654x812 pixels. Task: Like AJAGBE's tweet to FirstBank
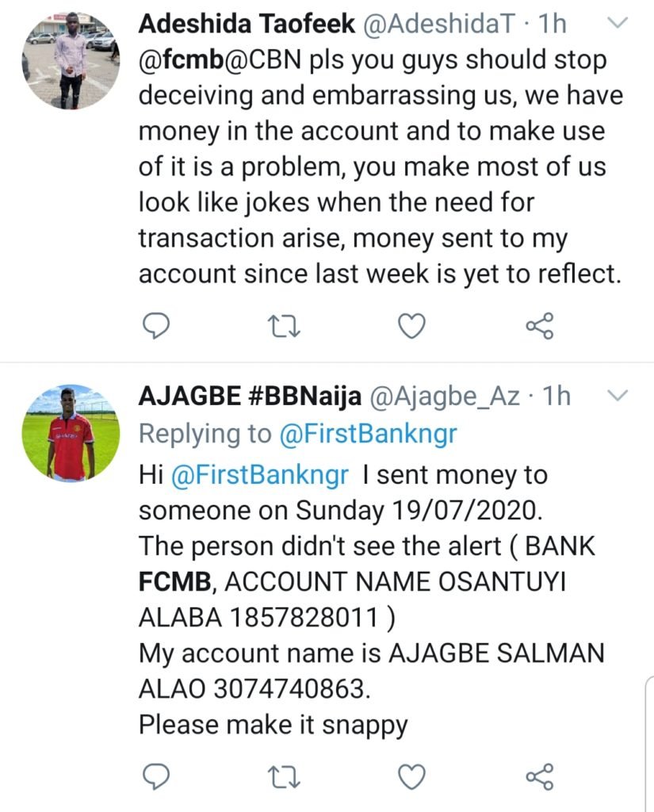411,775
